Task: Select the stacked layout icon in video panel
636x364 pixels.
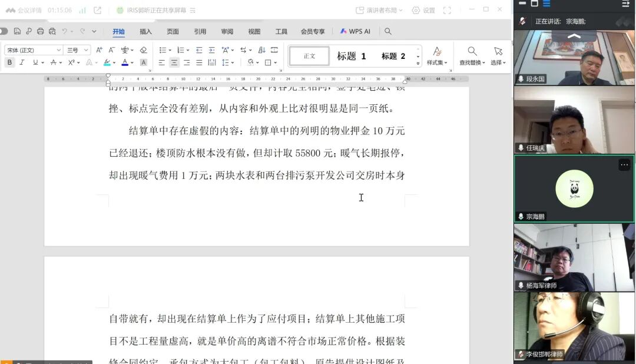Action: pos(546,4)
